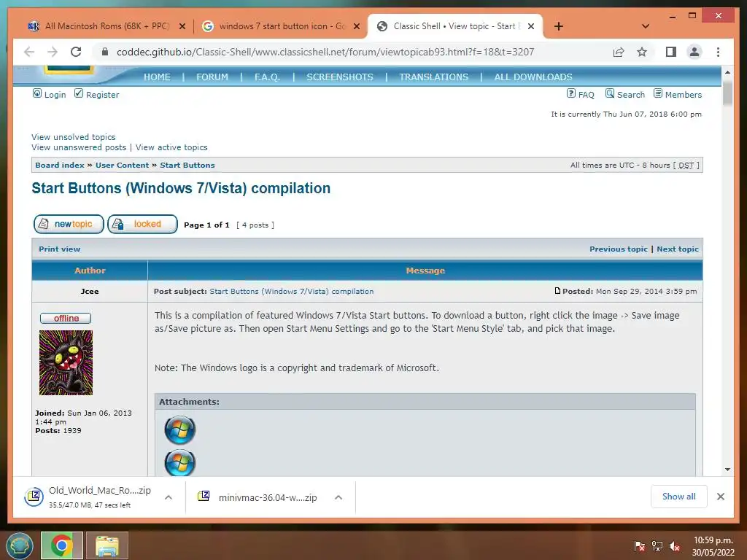Click the browser Forward arrow
Image resolution: width=747 pixels, height=560 pixels.
pos(53,52)
